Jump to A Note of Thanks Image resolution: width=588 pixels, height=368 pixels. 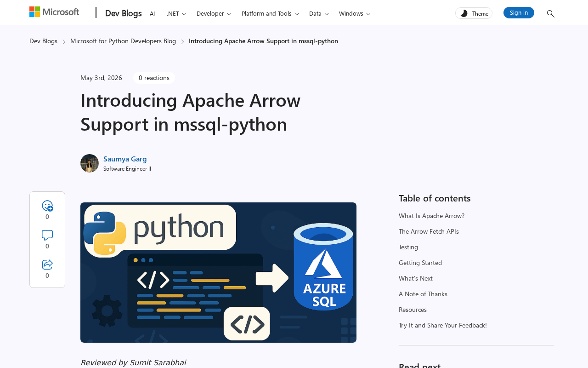[x=423, y=294]
